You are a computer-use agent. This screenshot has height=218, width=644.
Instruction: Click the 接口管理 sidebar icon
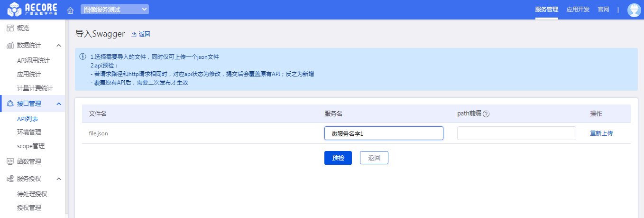point(10,104)
